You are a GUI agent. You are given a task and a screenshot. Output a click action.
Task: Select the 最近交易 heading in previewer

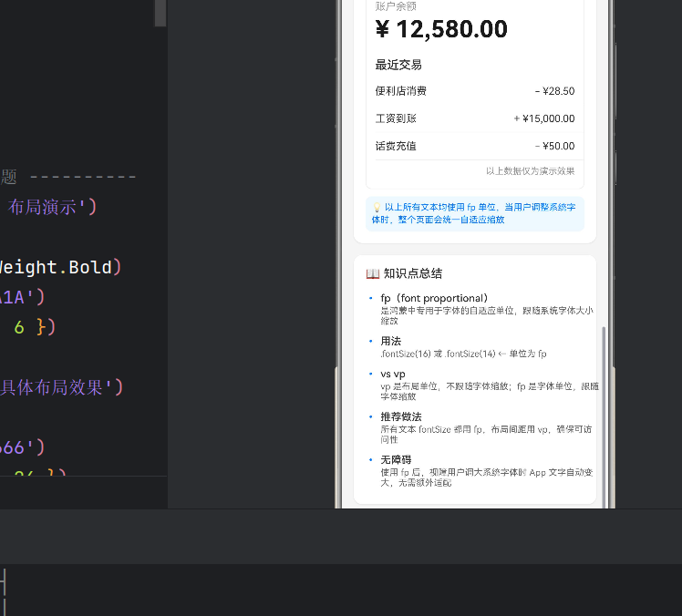(x=398, y=65)
